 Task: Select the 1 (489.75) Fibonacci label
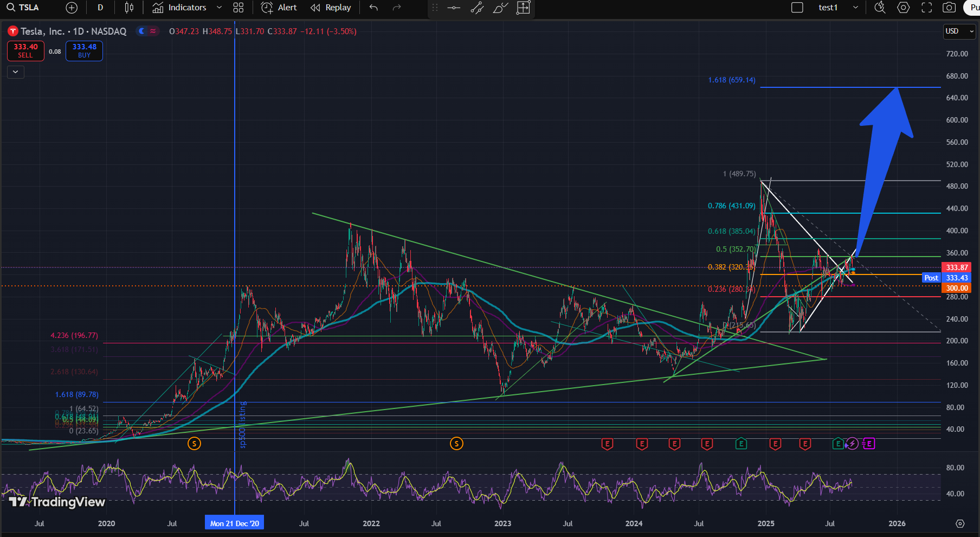tap(739, 174)
